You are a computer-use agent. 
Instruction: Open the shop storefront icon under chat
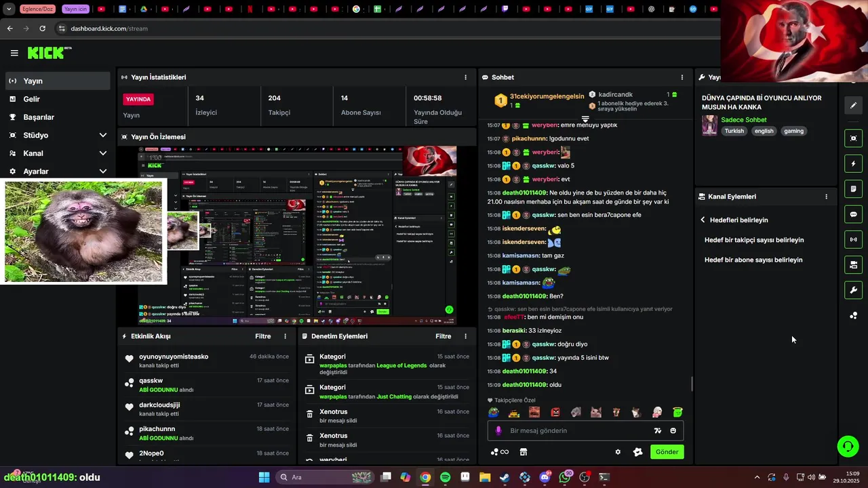click(524, 452)
